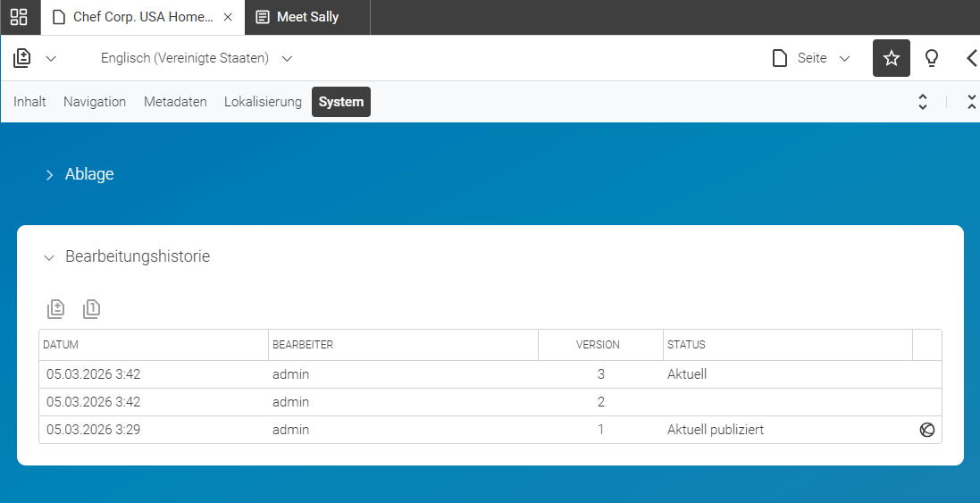Viewport: 980px width, 503px height.
Task: Click the DATUM column header
Action: pyautogui.click(x=154, y=345)
